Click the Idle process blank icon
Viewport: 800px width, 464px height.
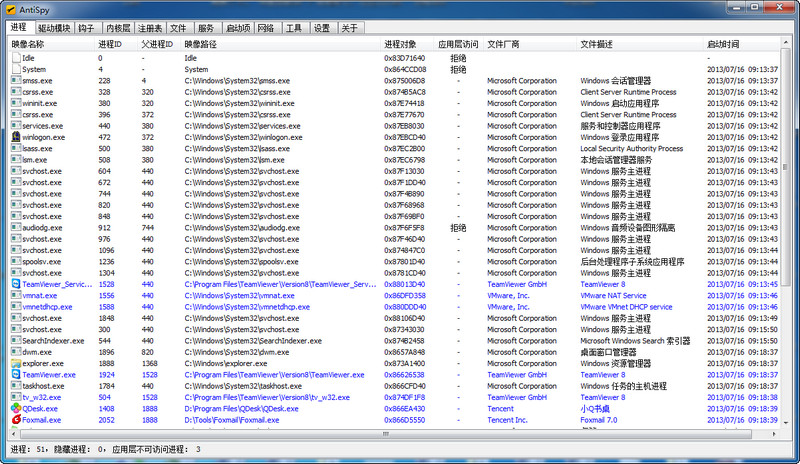[x=16, y=58]
